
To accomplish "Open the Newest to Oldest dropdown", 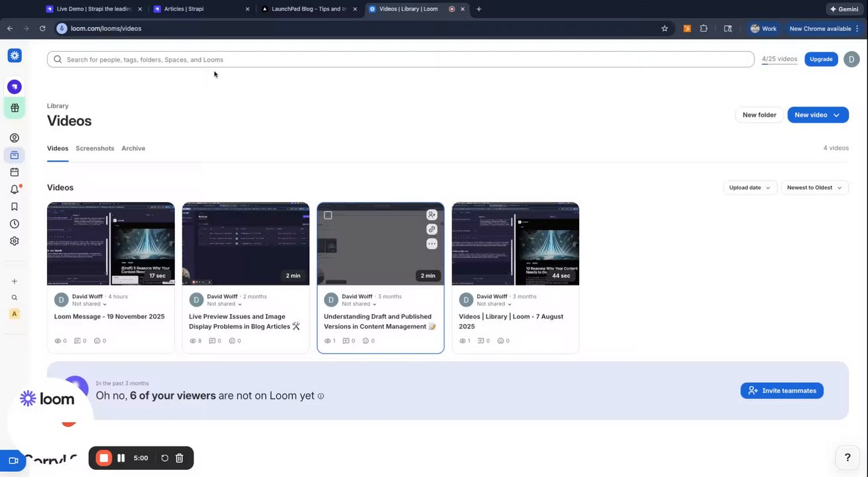I will tap(814, 187).
